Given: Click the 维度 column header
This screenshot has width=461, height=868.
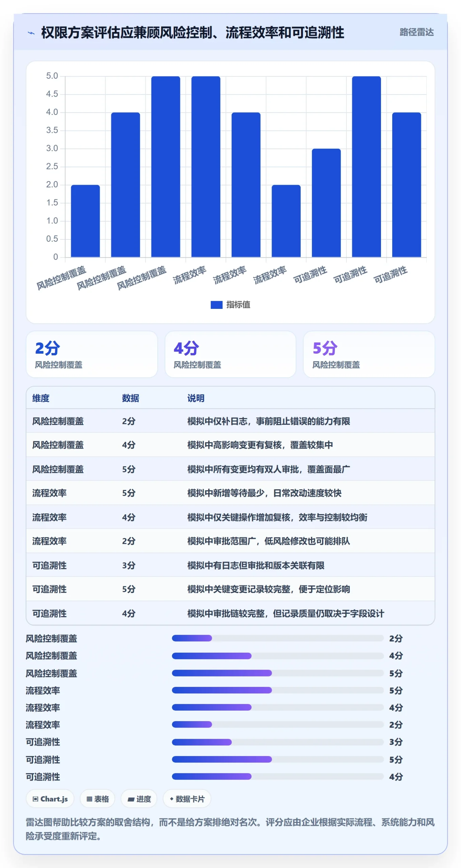Looking at the screenshot, I should [41, 398].
